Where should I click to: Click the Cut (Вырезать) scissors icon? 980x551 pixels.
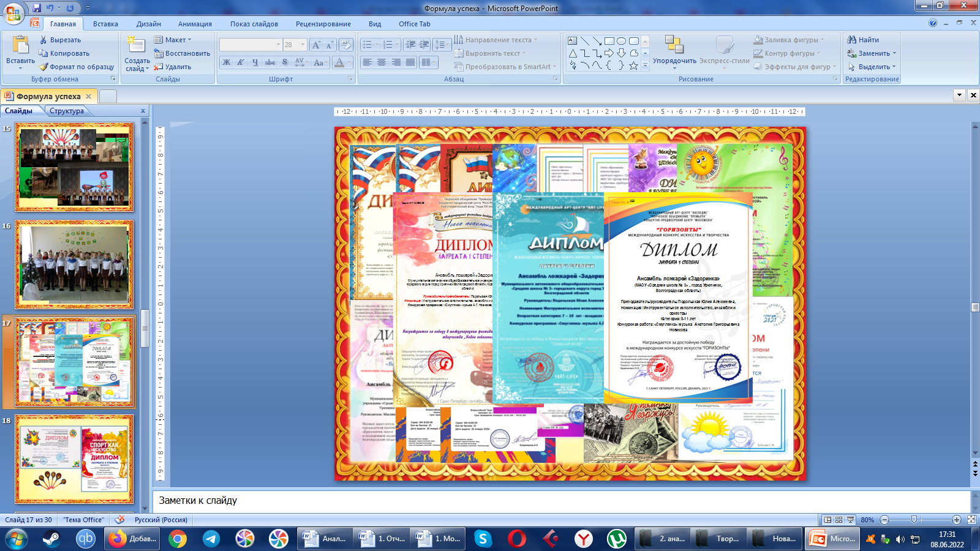[x=43, y=40]
